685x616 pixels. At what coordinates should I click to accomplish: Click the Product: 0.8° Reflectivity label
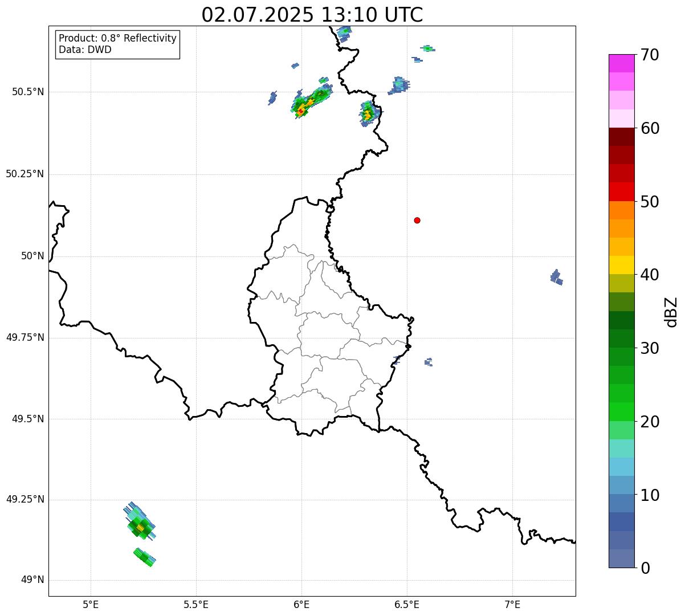pyautogui.click(x=118, y=38)
